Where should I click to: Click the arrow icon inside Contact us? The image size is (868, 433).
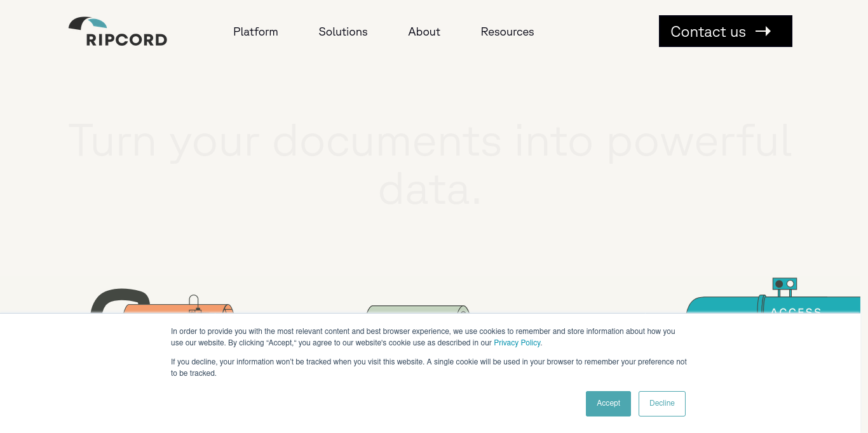763,31
